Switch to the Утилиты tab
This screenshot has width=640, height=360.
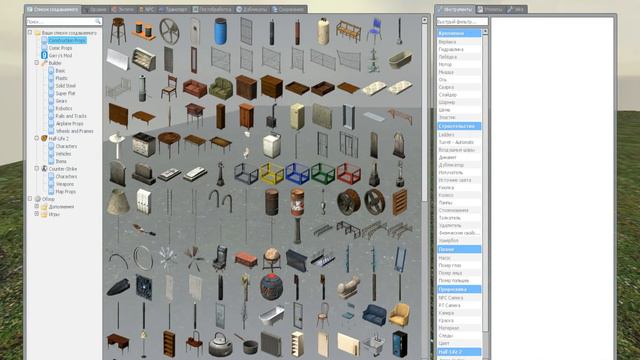tap(490, 9)
